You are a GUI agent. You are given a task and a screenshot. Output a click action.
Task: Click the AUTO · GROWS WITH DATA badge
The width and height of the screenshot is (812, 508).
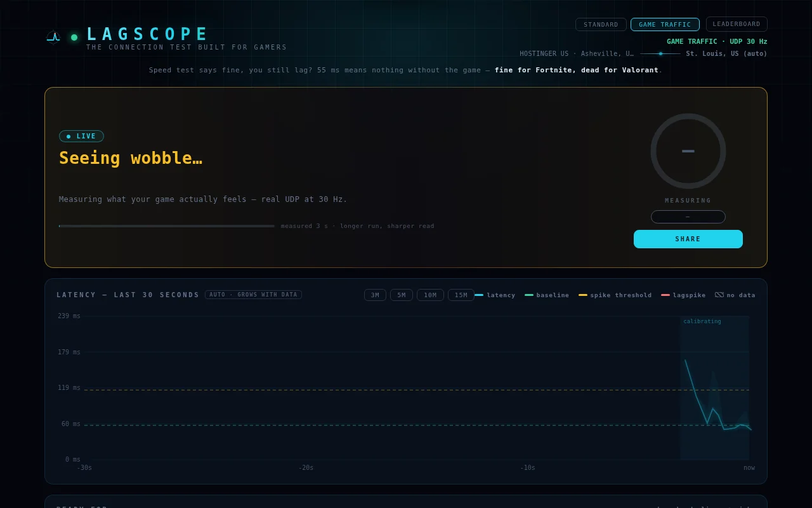pyautogui.click(x=253, y=295)
